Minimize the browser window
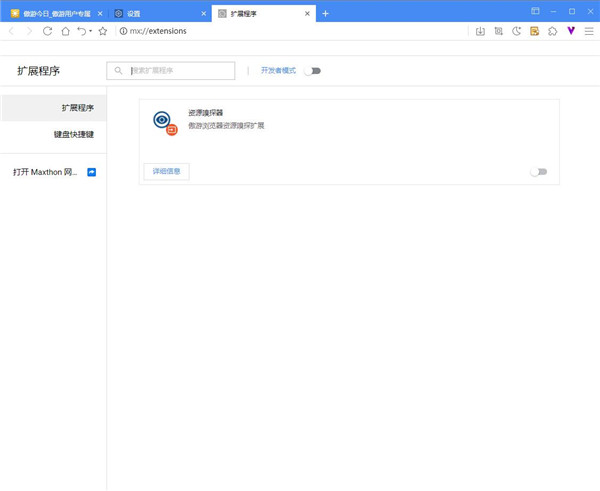The image size is (600, 491). (x=553, y=11)
